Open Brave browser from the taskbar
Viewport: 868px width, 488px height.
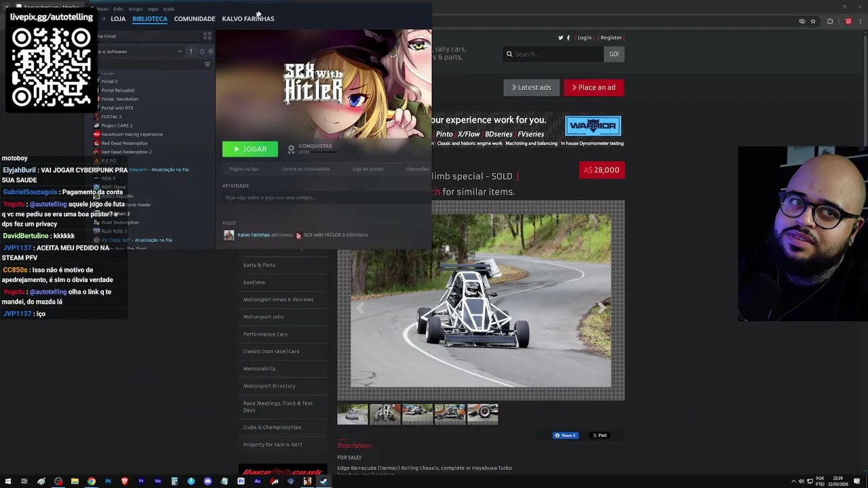(x=124, y=481)
